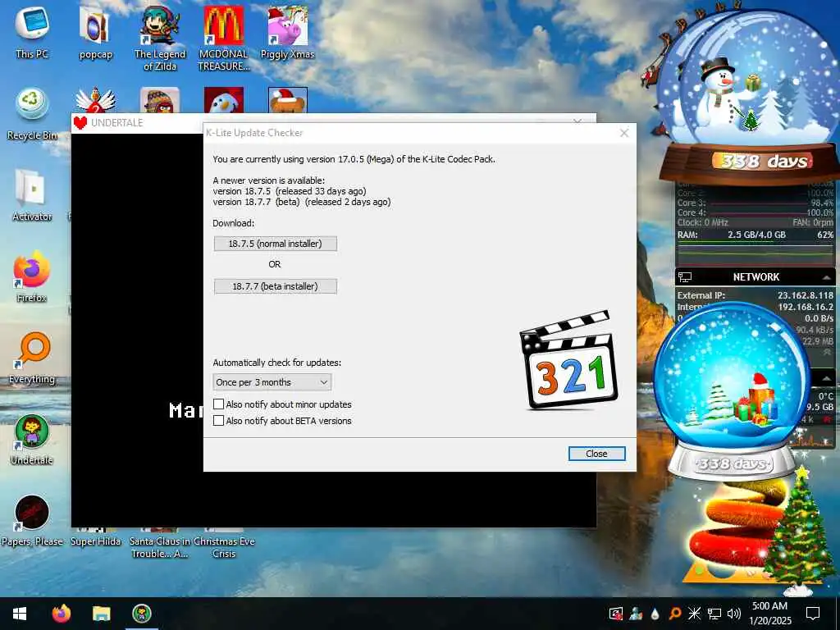840x630 pixels.
Task: Select the Super Hilda desktop label
Action: coord(96,541)
